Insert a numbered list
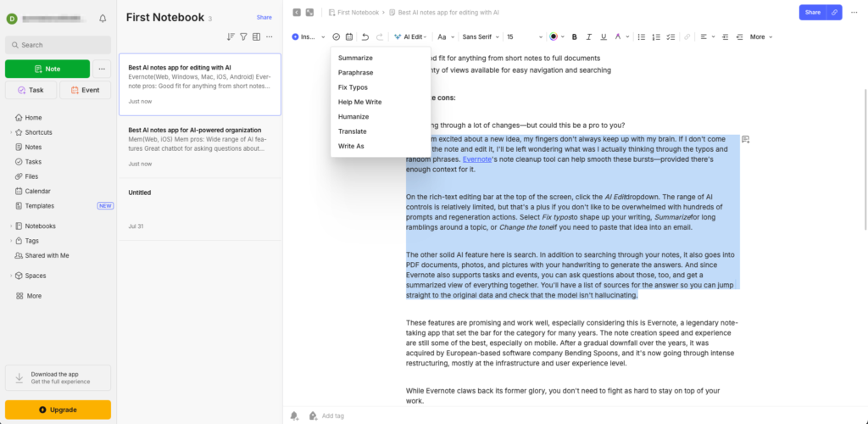 pyautogui.click(x=656, y=36)
